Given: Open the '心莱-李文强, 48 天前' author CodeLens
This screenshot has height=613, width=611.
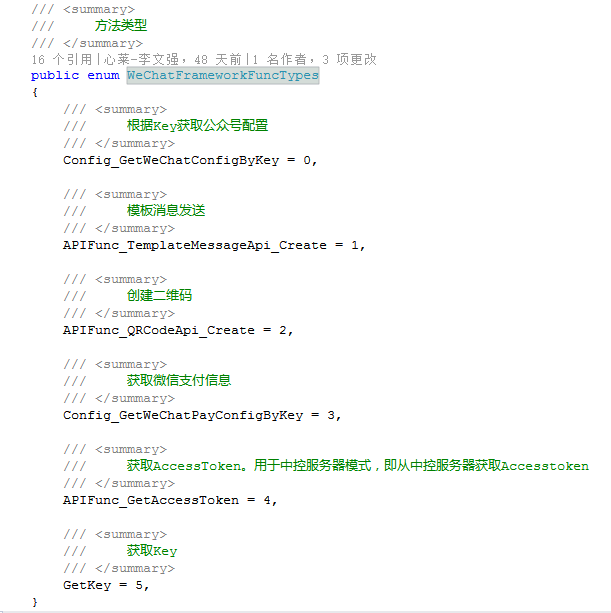Looking at the screenshot, I should click(172, 59).
